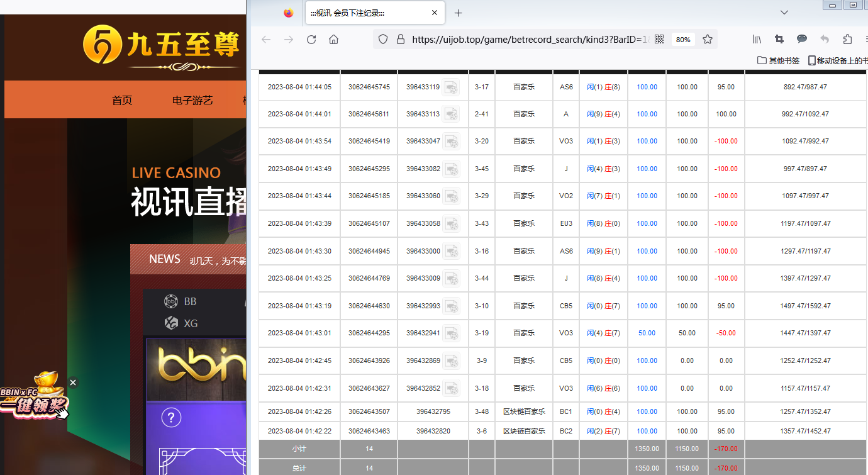Open the screenshot crop tool icon
Viewport: 868px width, 475px height.
(x=779, y=40)
